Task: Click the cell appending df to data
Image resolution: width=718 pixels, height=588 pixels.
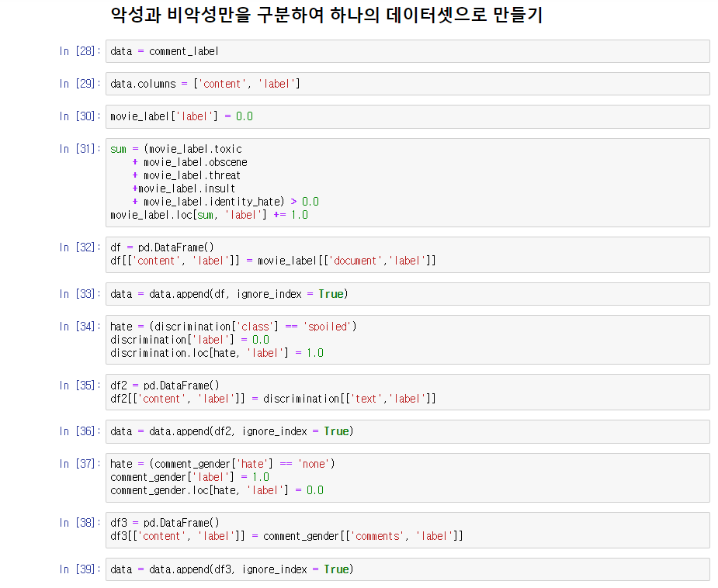Action: tap(408, 294)
